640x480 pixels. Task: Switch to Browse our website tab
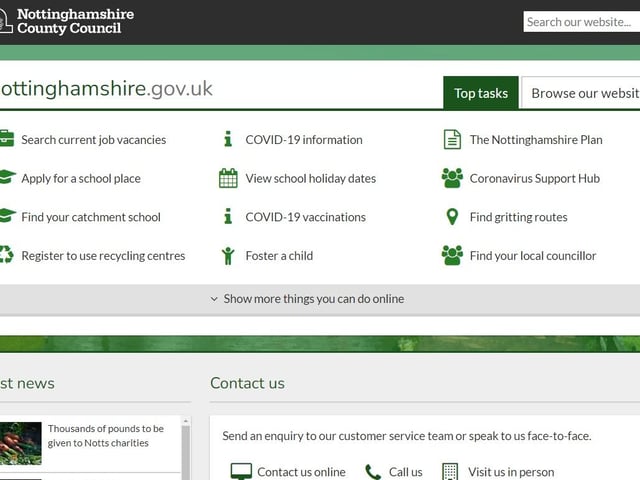pos(581,93)
